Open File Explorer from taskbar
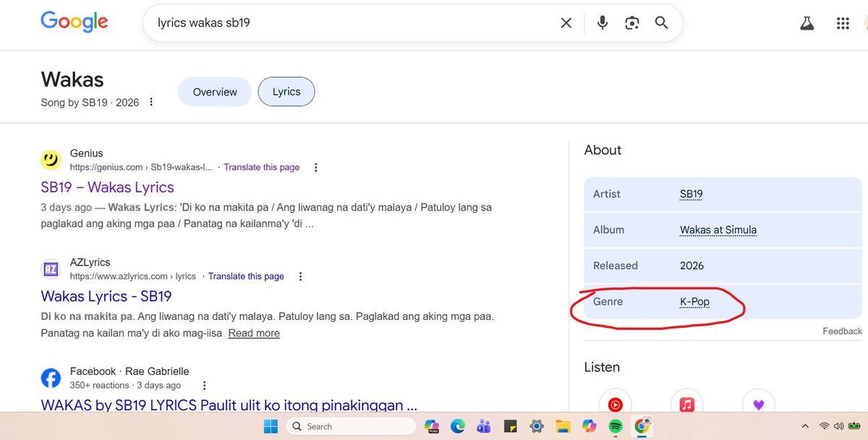Image resolution: width=868 pixels, height=440 pixels. click(x=563, y=426)
